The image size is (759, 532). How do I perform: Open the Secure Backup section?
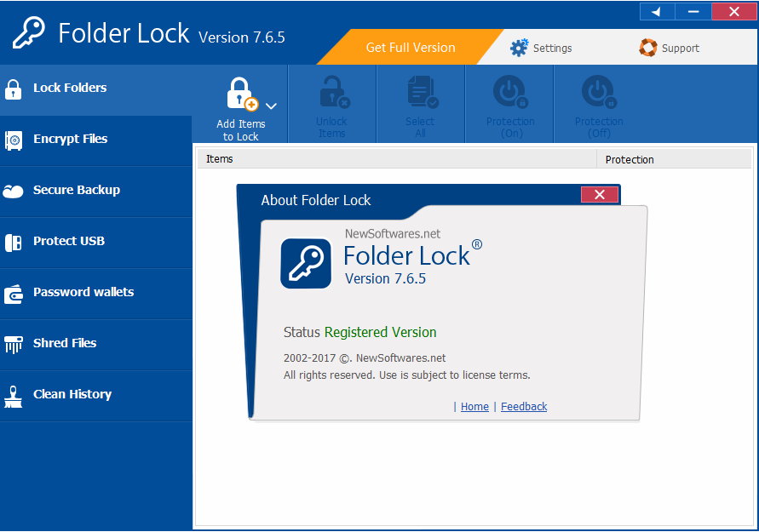[96, 192]
